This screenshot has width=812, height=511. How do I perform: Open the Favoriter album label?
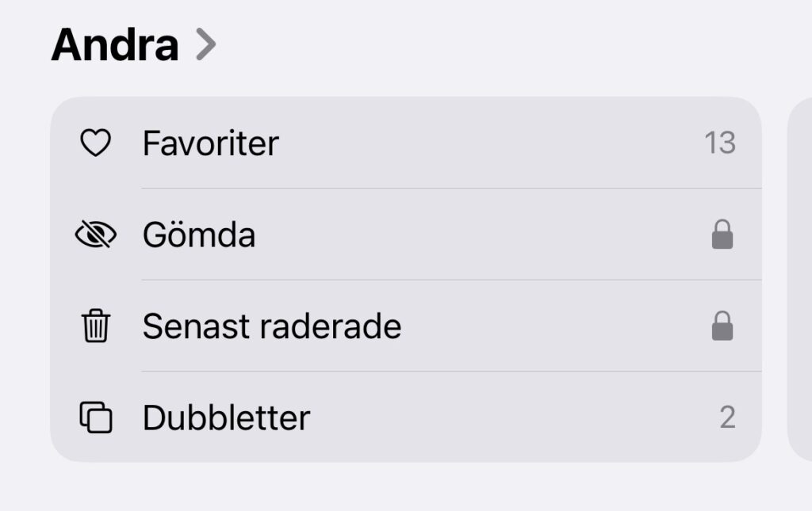tap(211, 143)
